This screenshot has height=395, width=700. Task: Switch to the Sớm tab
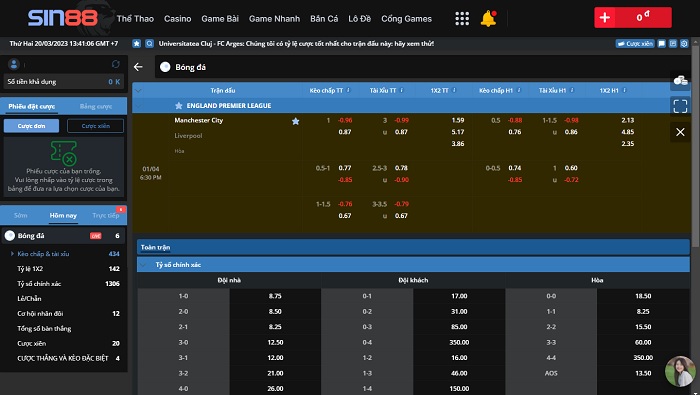point(21,215)
